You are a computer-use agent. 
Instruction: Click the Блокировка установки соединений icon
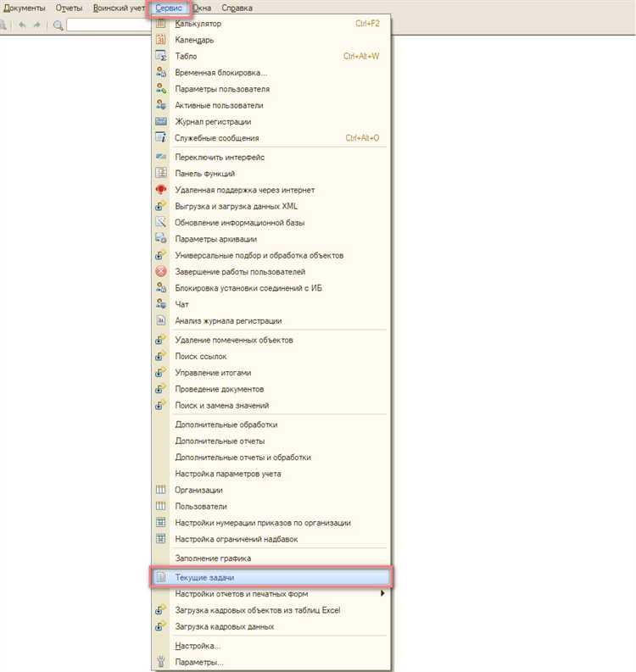coord(160,288)
